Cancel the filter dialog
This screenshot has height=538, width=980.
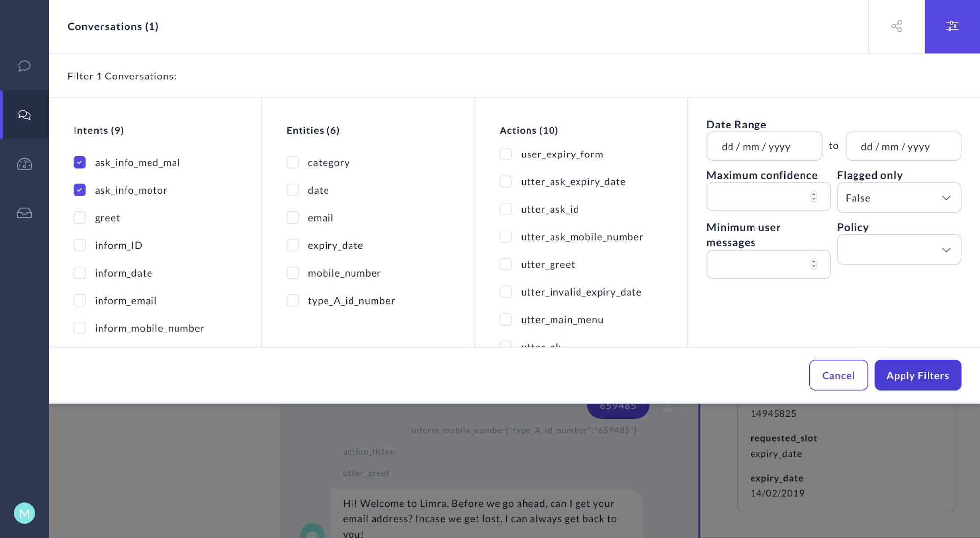(838, 375)
